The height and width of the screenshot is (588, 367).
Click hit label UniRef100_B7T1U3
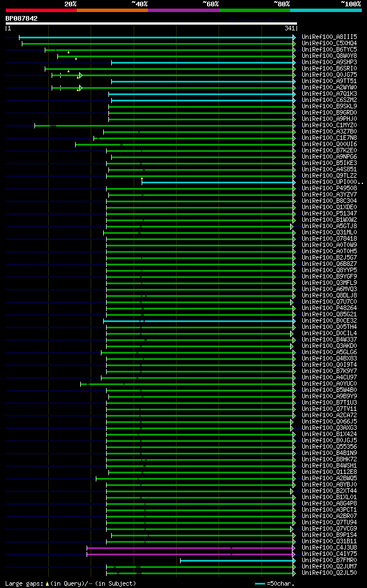(x=329, y=402)
